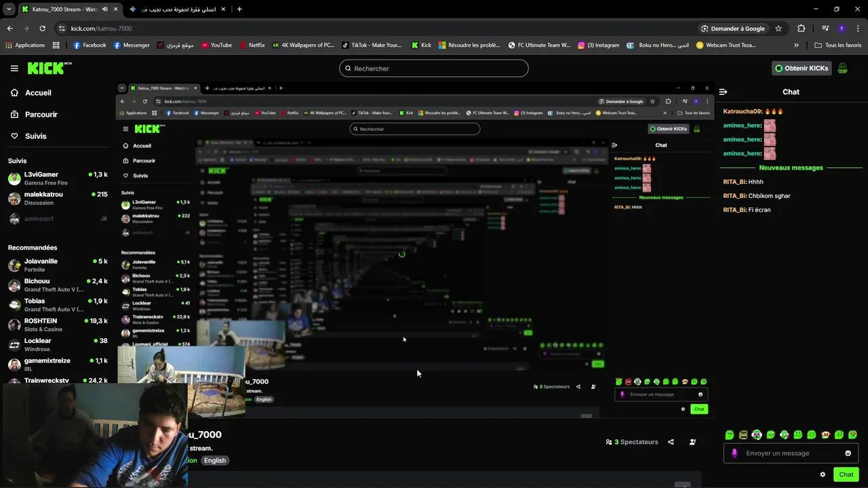Go to Accueil in the sidebar
868x488 pixels.
(x=31, y=93)
